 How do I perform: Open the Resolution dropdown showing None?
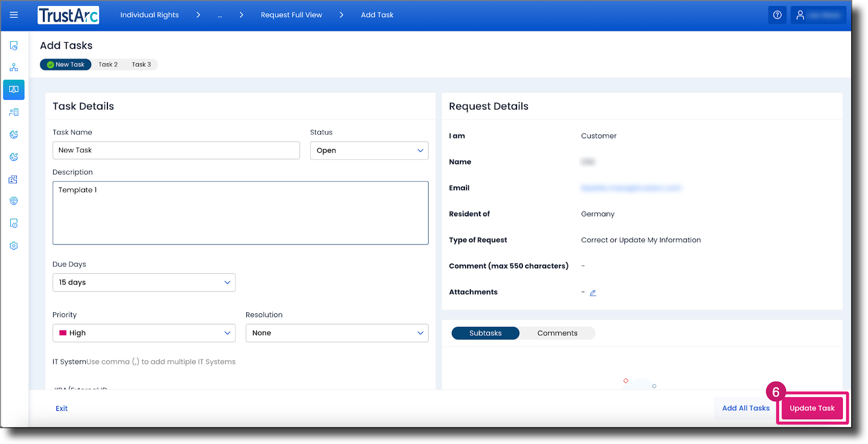coord(337,333)
